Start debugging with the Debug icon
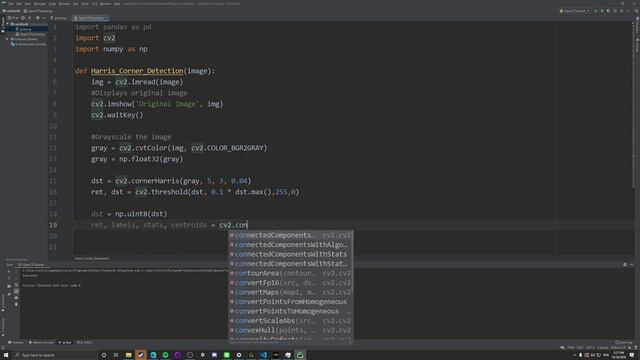640x360 pixels. click(x=602, y=11)
